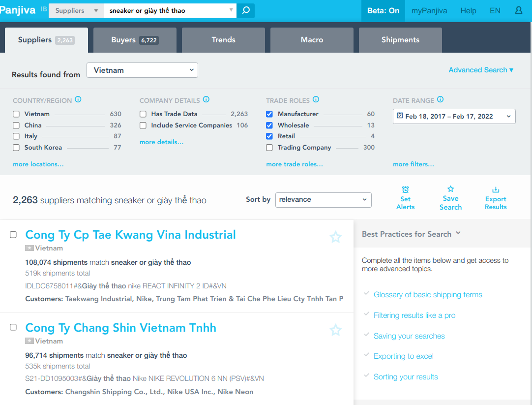
Task: Open the Sort by relevance dropdown
Action: point(323,200)
